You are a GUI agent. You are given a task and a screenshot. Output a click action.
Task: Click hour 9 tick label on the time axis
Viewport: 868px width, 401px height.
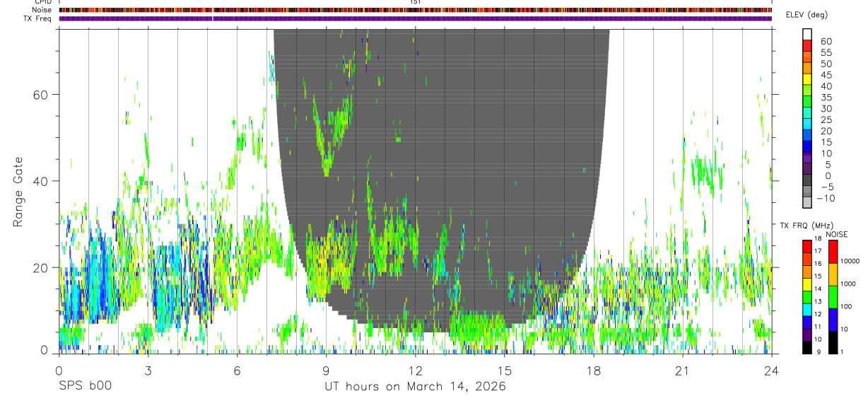pos(326,370)
